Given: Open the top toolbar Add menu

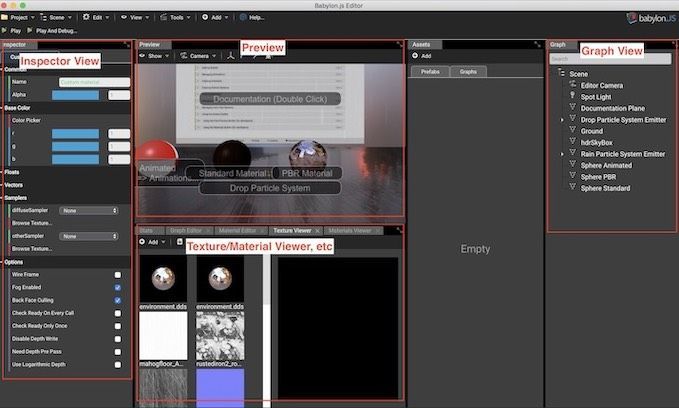Looking at the screenshot, I should tap(215, 17).
